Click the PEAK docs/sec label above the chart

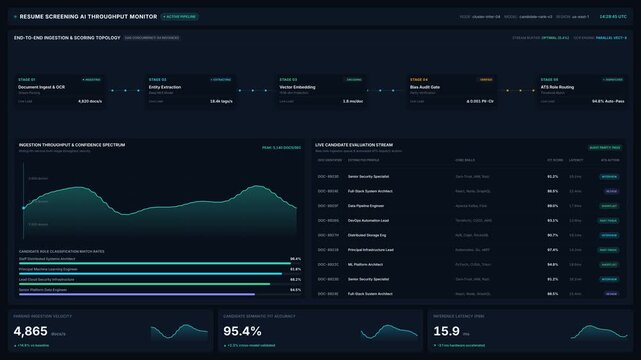click(x=281, y=148)
